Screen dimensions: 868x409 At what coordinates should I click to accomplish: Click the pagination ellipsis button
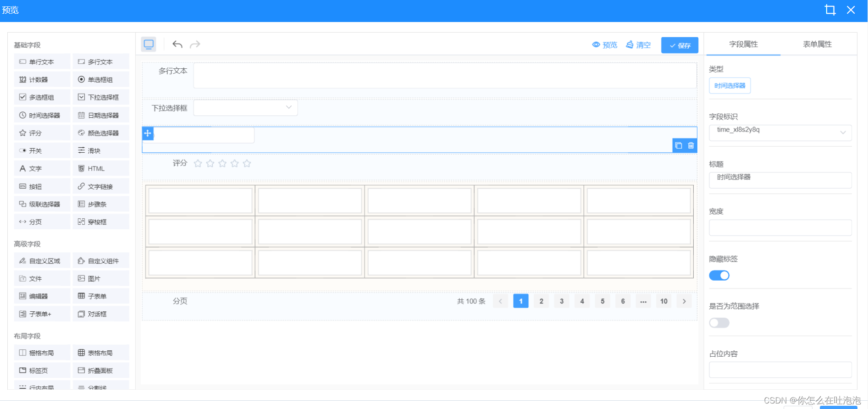pos(643,301)
